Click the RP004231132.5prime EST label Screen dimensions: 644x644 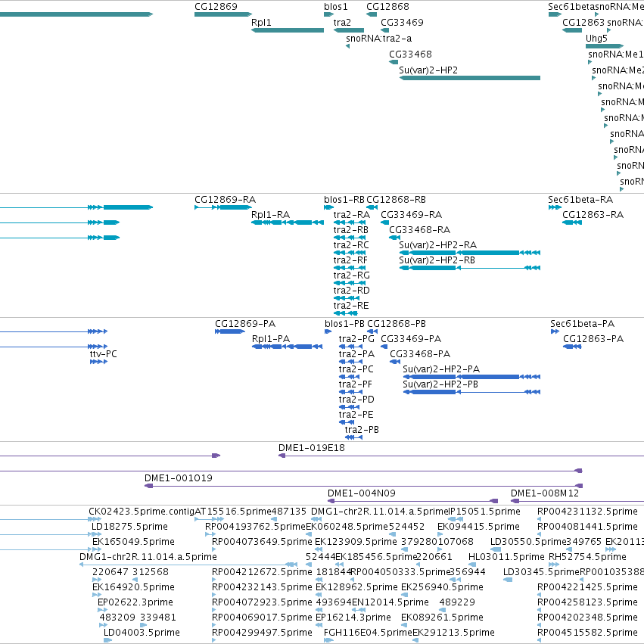(587, 512)
